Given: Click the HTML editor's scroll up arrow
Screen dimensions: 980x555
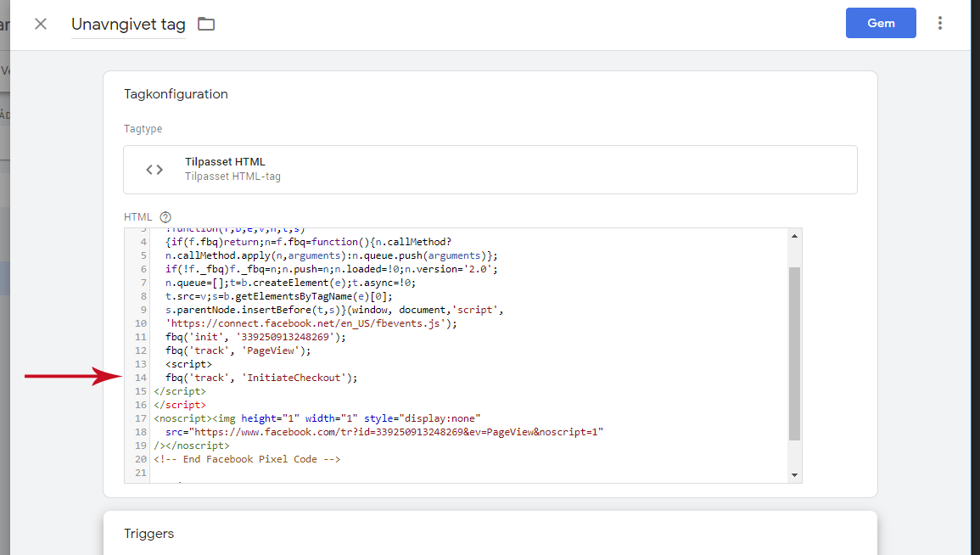Looking at the screenshot, I should (794, 237).
